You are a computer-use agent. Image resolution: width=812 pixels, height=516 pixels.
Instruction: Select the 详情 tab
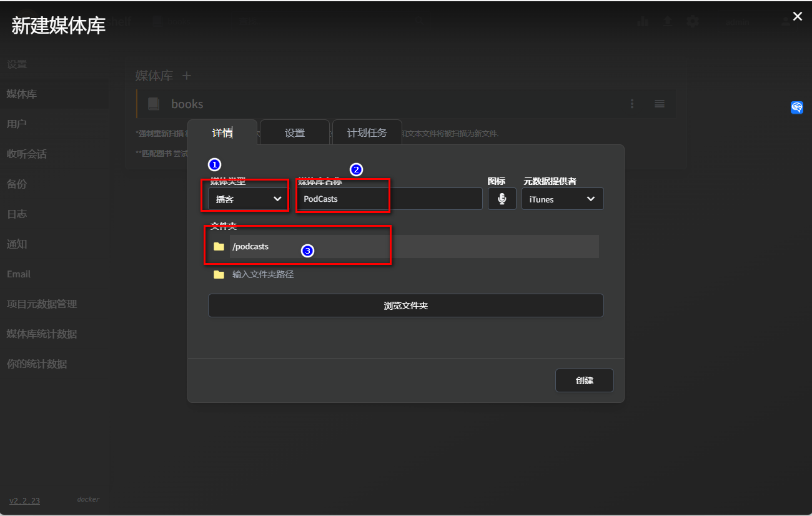222,132
